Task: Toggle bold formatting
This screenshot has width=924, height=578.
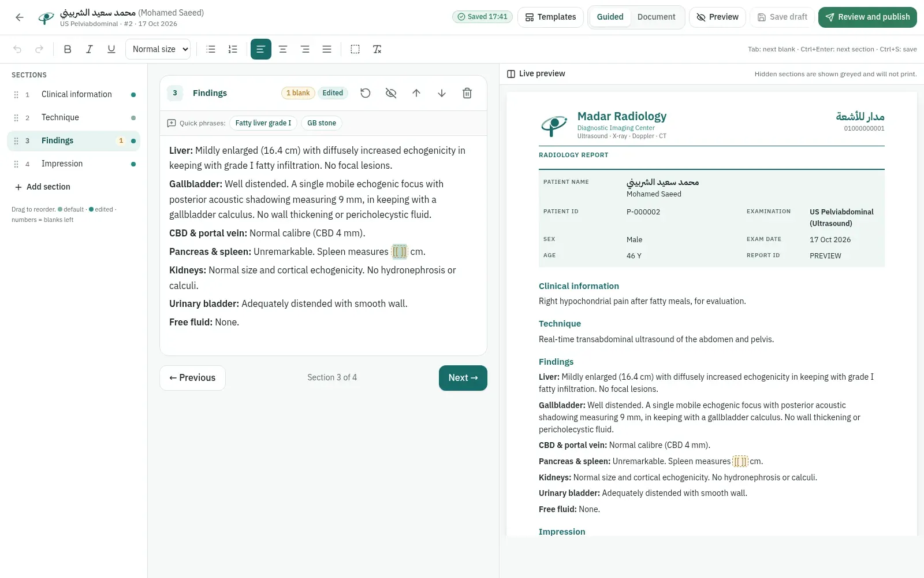Action: tap(68, 49)
